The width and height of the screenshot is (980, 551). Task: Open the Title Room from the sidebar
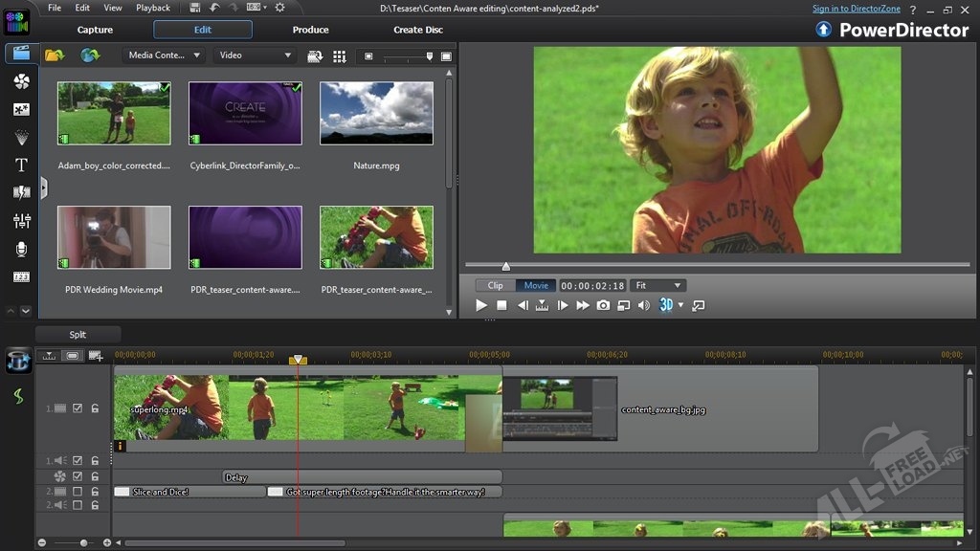tap(21, 165)
